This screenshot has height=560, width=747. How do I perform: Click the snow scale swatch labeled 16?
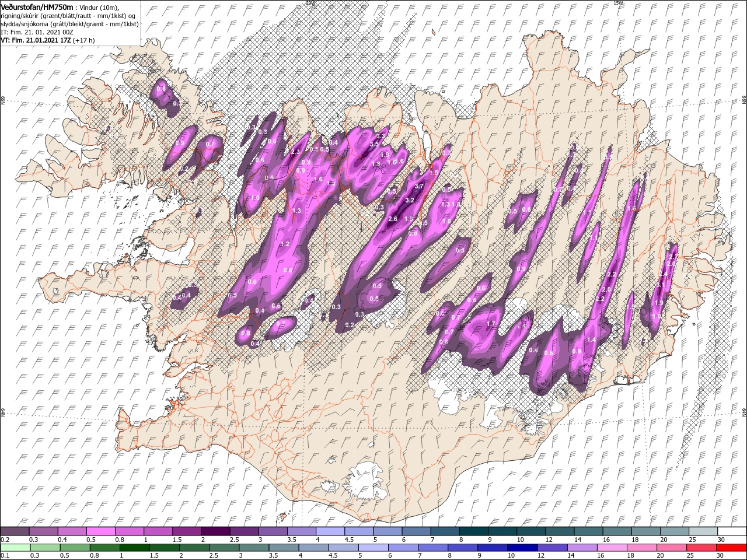point(617,531)
